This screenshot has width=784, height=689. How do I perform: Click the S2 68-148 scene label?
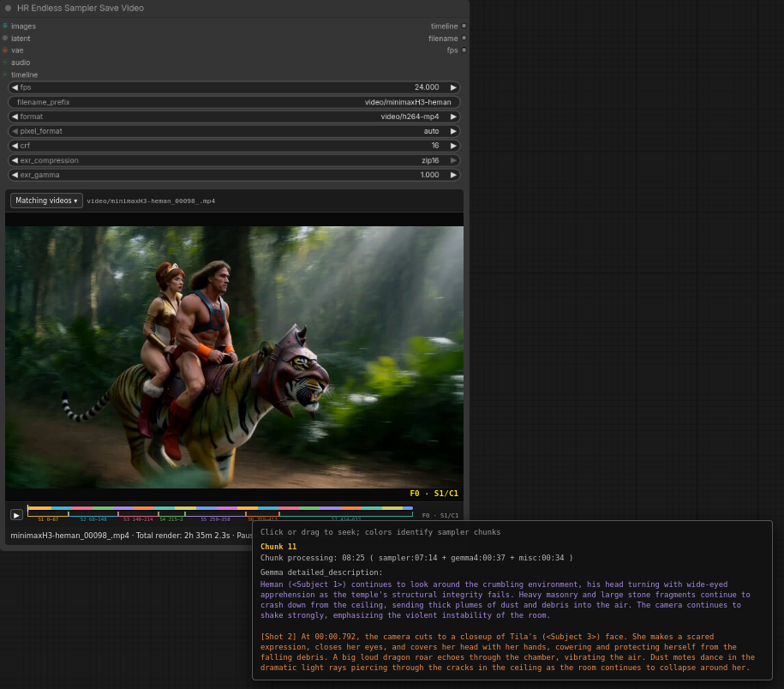coord(93,519)
